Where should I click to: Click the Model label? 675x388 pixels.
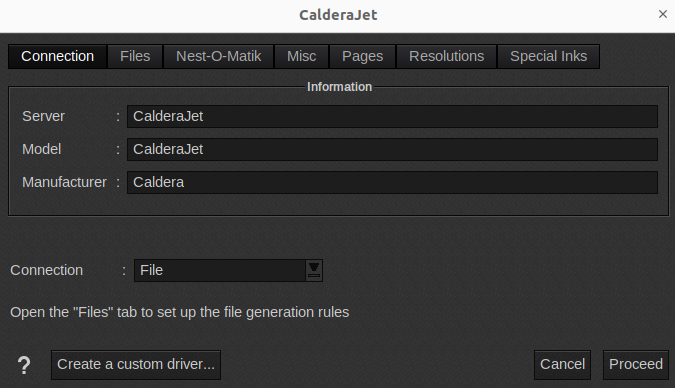coord(42,149)
